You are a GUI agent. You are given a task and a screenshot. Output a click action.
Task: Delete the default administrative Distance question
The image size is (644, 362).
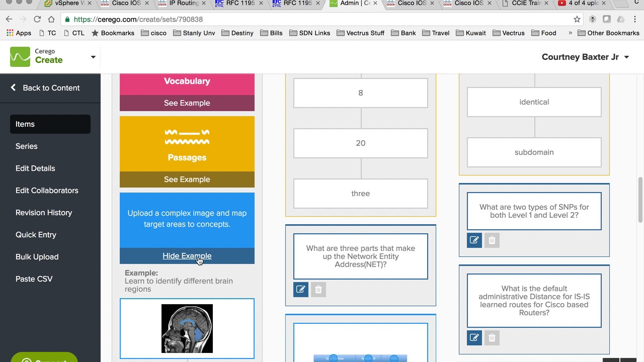pos(492,338)
